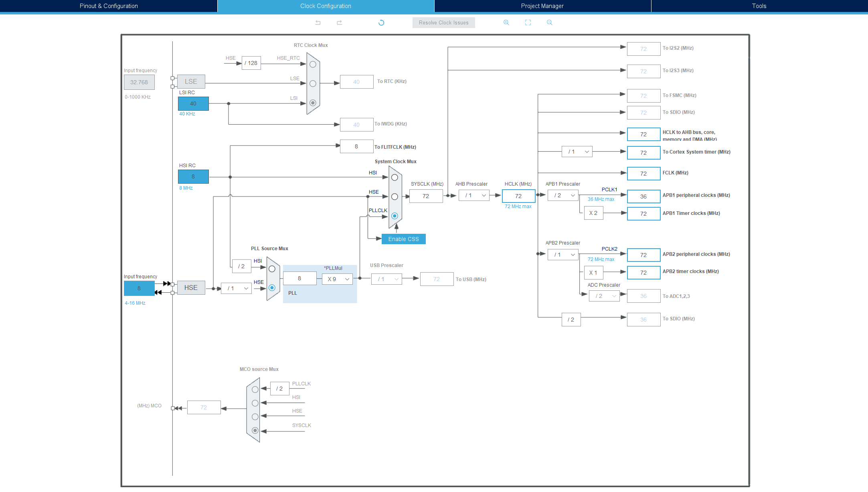The height and width of the screenshot is (492, 868).
Task: Click the LSE oscillator block
Action: point(191,81)
